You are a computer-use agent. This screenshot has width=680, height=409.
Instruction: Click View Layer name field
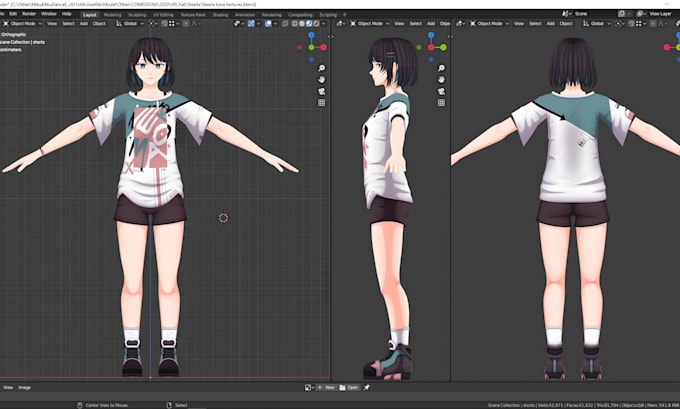coord(661,14)
